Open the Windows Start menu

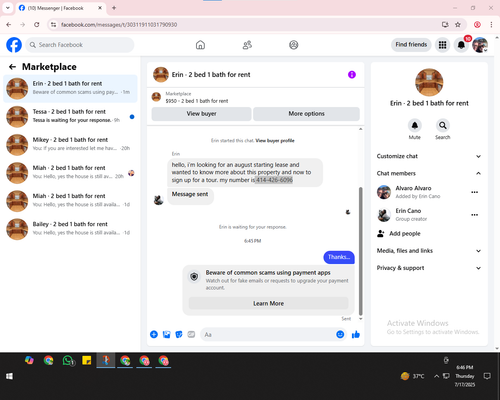[9, 376]
